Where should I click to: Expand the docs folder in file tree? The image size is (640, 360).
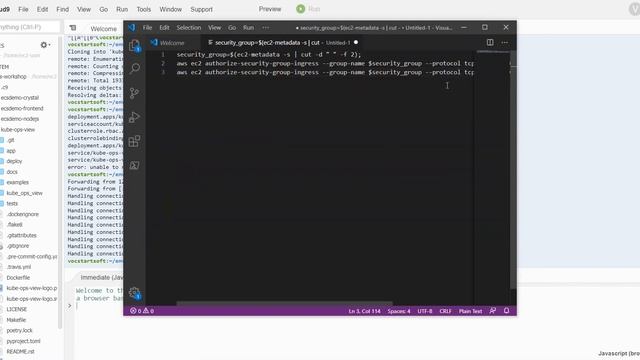[x=12, y=172]
